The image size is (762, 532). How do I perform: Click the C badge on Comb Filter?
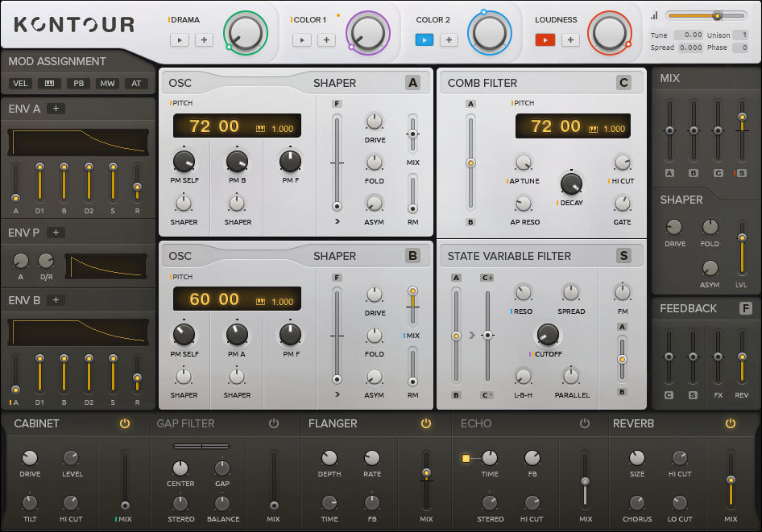coord(623,82)
